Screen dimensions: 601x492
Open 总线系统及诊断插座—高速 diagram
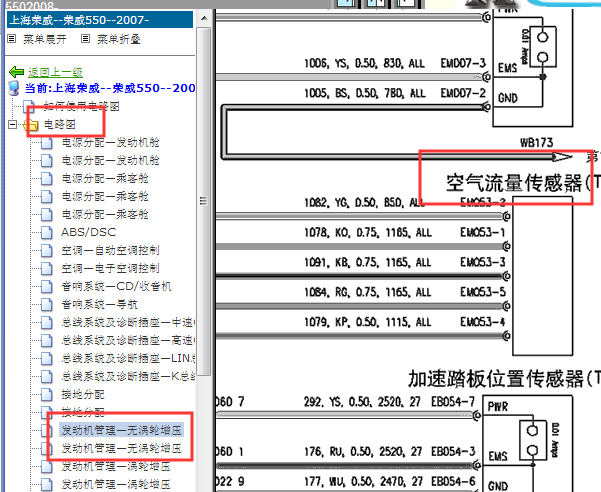128,340
